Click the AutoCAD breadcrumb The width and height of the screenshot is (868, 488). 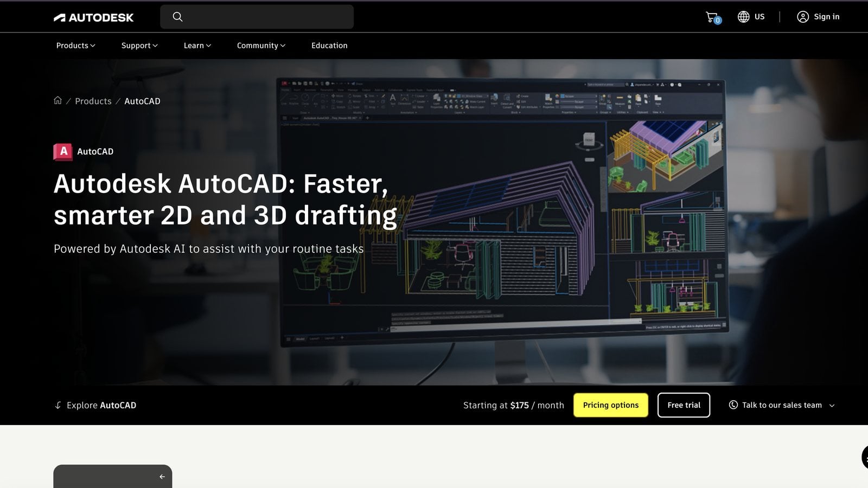click(x=142, y=101)
